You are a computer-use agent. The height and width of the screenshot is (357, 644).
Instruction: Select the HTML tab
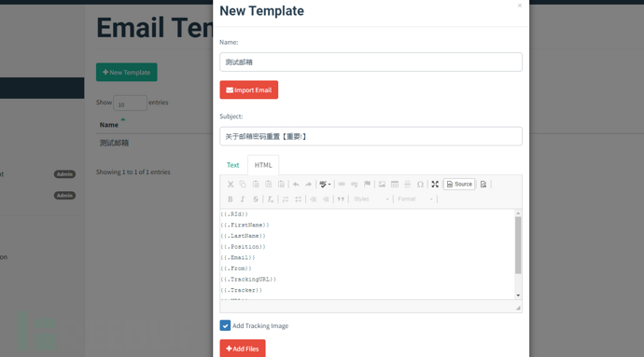263,165
